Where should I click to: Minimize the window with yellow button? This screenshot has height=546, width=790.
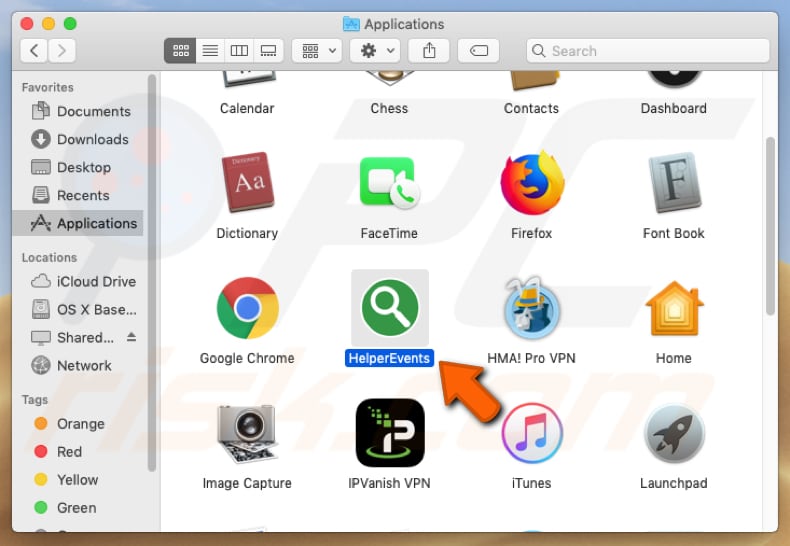tap(48, 24)
